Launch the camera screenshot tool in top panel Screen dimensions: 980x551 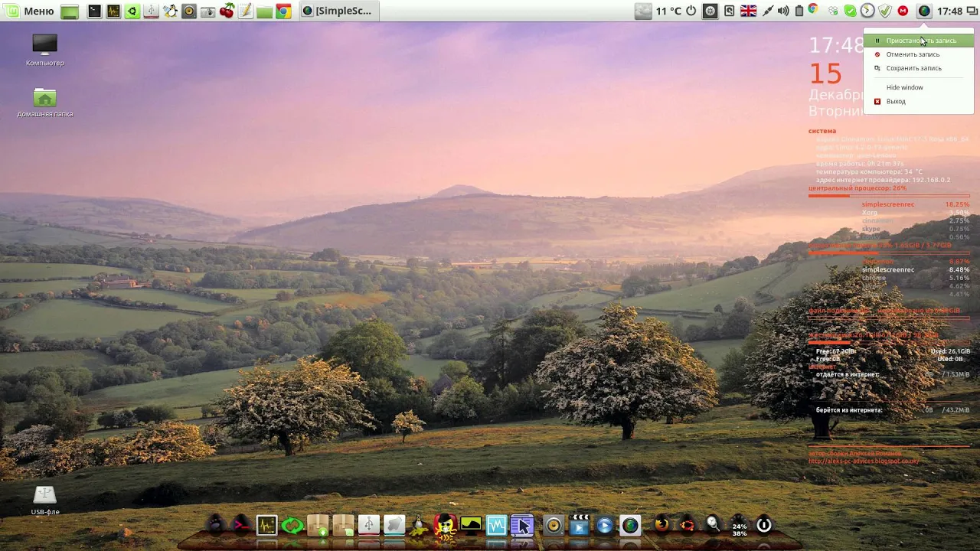tap(207, 11)
